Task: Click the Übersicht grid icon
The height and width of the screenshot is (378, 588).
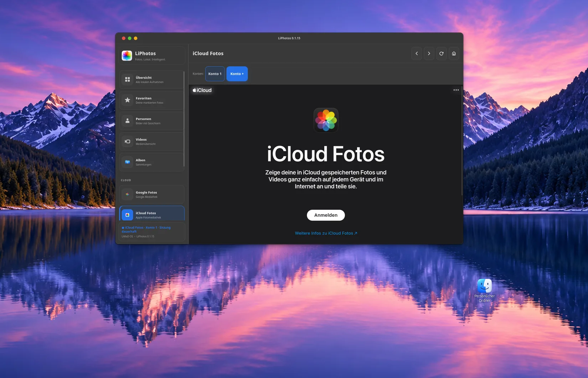Action: tap(127, 80)
